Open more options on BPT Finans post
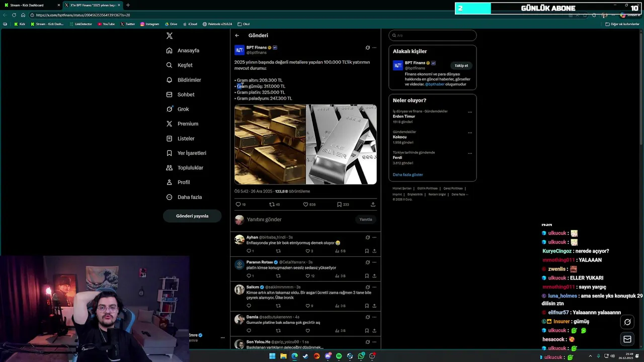The image size is (644, 362). (374, 48)
